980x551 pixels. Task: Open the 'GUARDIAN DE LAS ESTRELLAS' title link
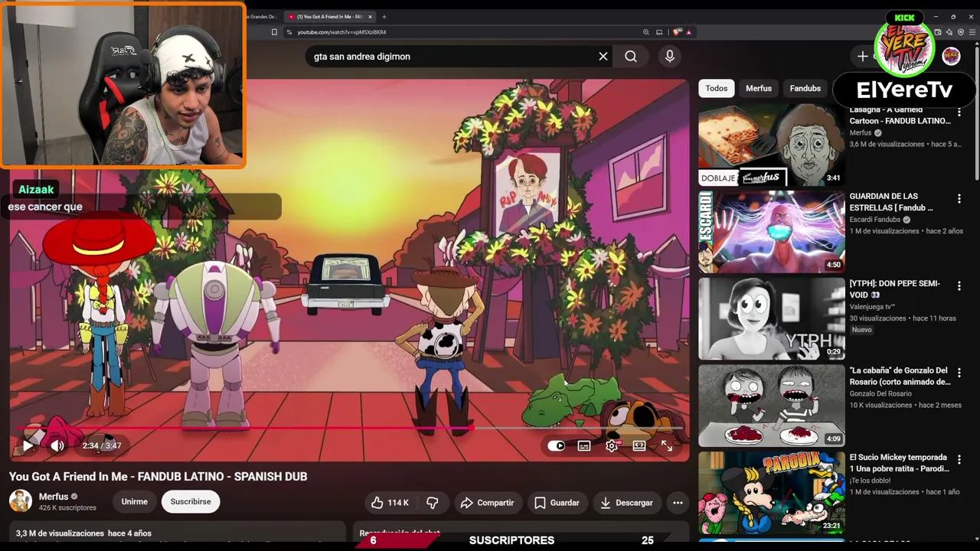(x=891, y=202)
